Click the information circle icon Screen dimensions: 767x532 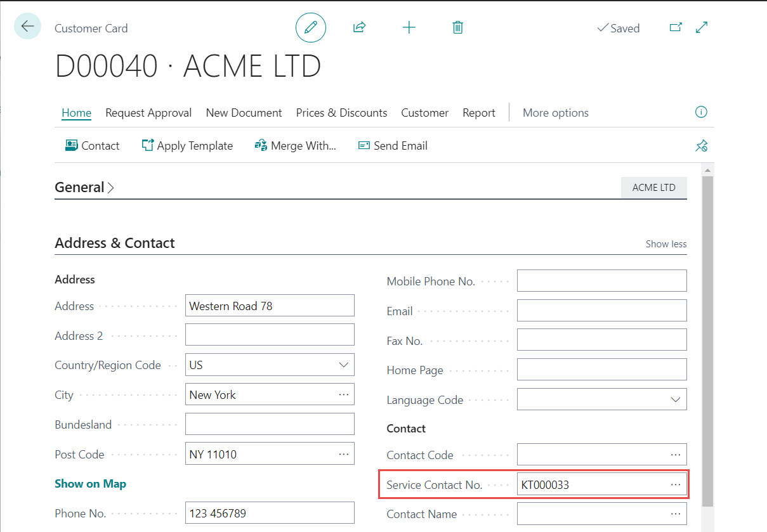click(701, 112)
